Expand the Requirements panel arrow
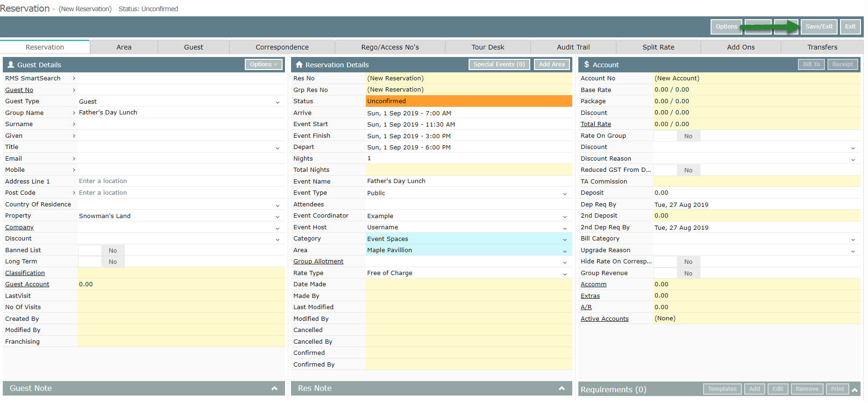This screenshot has height=403, width=868. pos(855,389)
